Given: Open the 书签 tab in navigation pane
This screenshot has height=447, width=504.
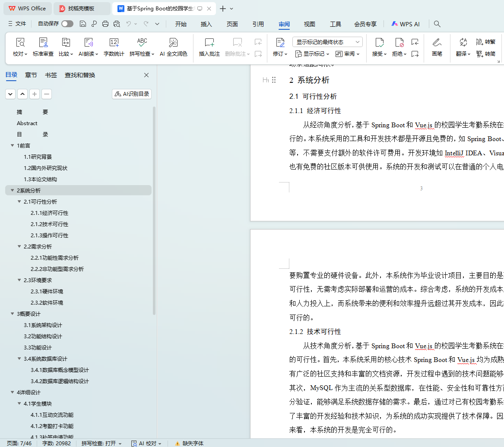Looking at the screenshot, I should 51,75.
